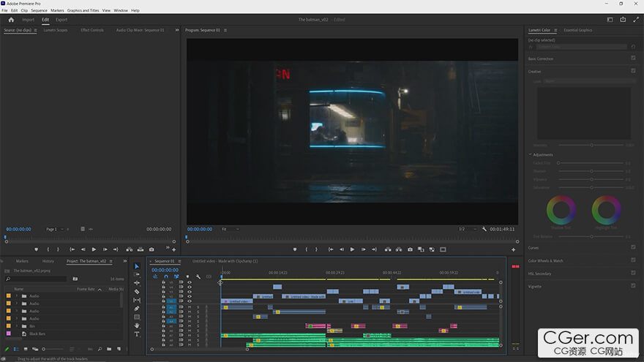Adjust the Project panel thumbnail zoom slider
Screen dimensions: 644x362
click(x=54, y=349)
